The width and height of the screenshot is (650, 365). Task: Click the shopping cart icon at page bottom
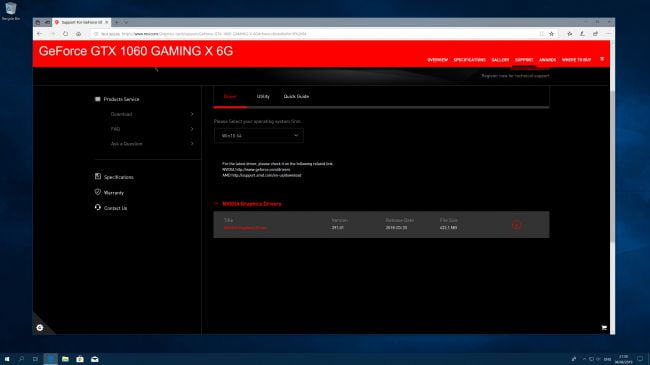tap(604, 328)
